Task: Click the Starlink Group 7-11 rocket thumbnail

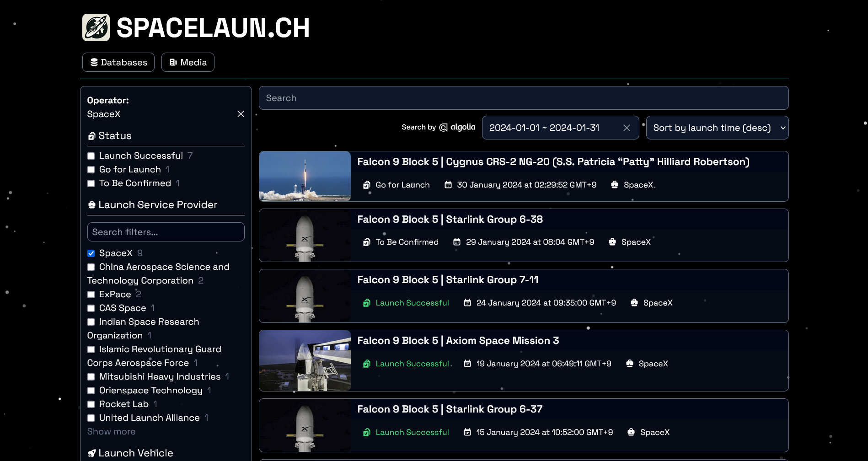Action: pos(305,296)
